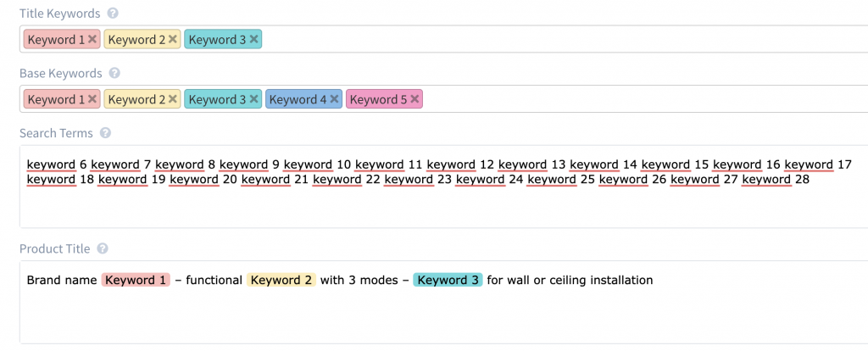Remove blue Keyword 4 tag
This screenshot has width=868, height=351.
(334, 99)
